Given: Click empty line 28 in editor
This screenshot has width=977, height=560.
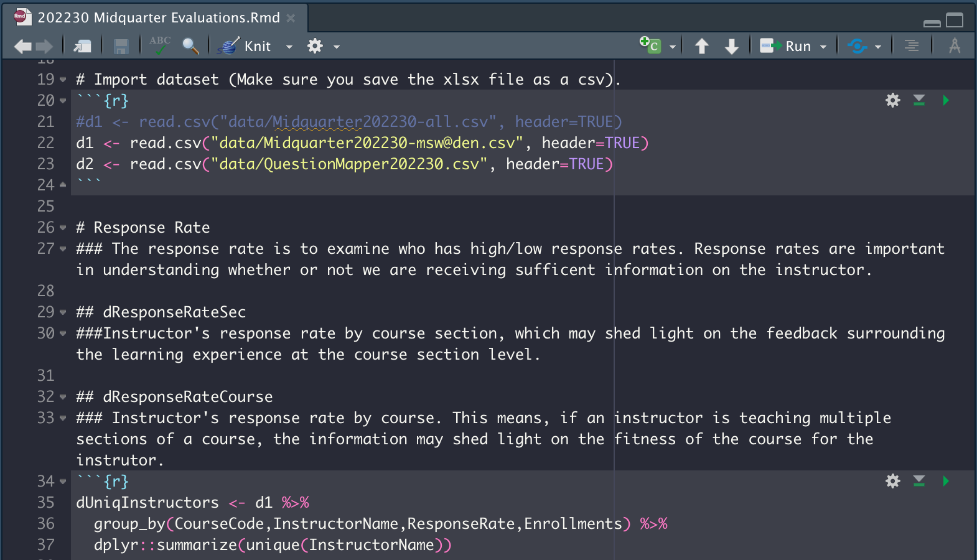Looking at the screenshot, I should click(523, 291).
